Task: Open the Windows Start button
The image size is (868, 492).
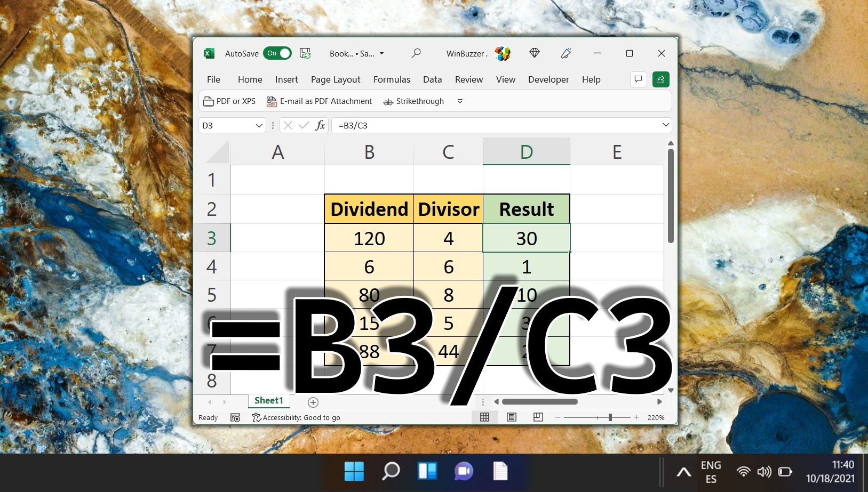Action: point(354,471)
